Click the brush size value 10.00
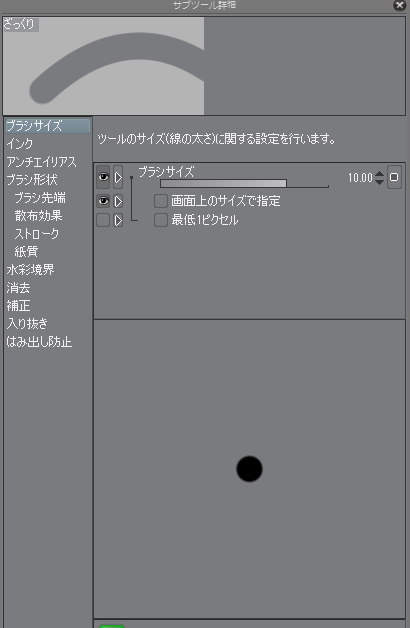Viewport: 410px width, 628px height. (360, 178)
